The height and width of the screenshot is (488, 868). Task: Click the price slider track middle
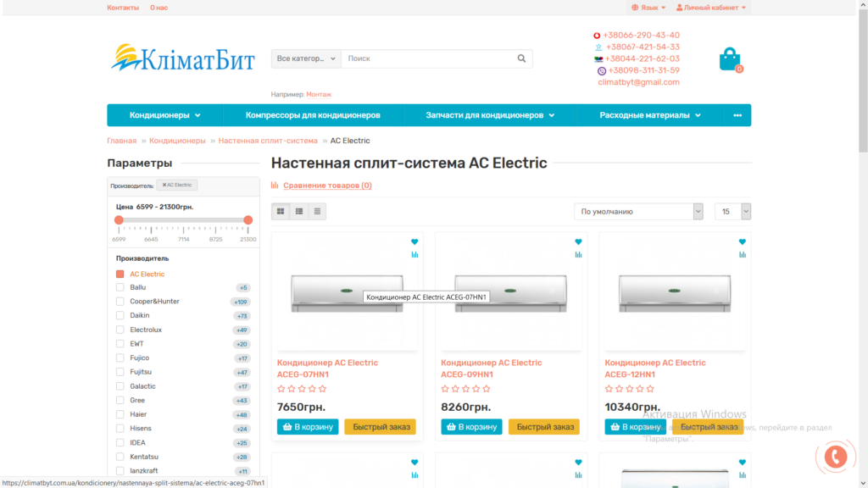coord(183,220)
